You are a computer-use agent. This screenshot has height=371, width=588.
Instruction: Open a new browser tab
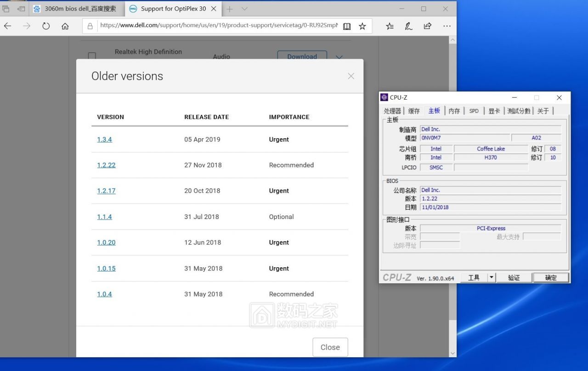click(x=230, y=9)
